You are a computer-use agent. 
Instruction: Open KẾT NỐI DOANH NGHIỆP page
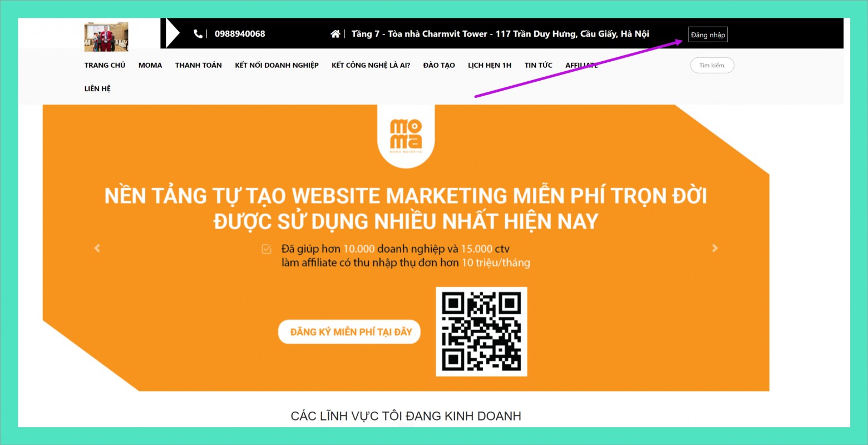[277, 66]
